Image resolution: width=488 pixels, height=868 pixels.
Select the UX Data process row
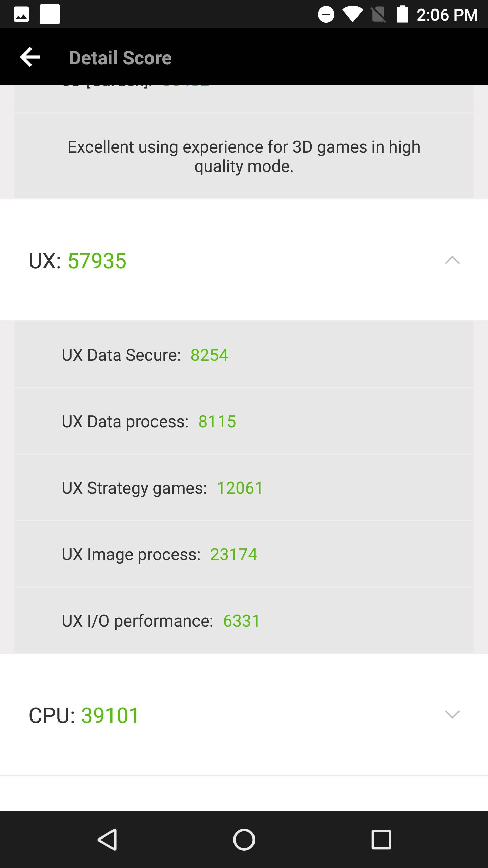tap(244, 421)
